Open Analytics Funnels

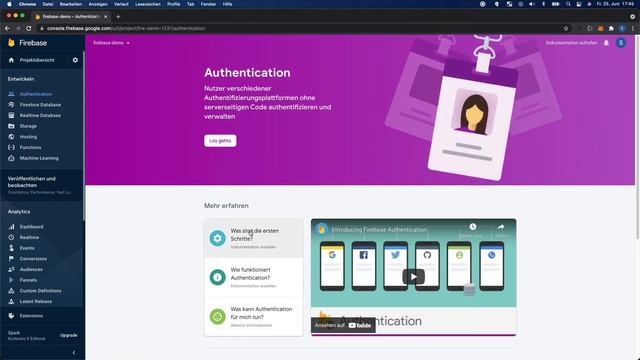click(28, 280)
